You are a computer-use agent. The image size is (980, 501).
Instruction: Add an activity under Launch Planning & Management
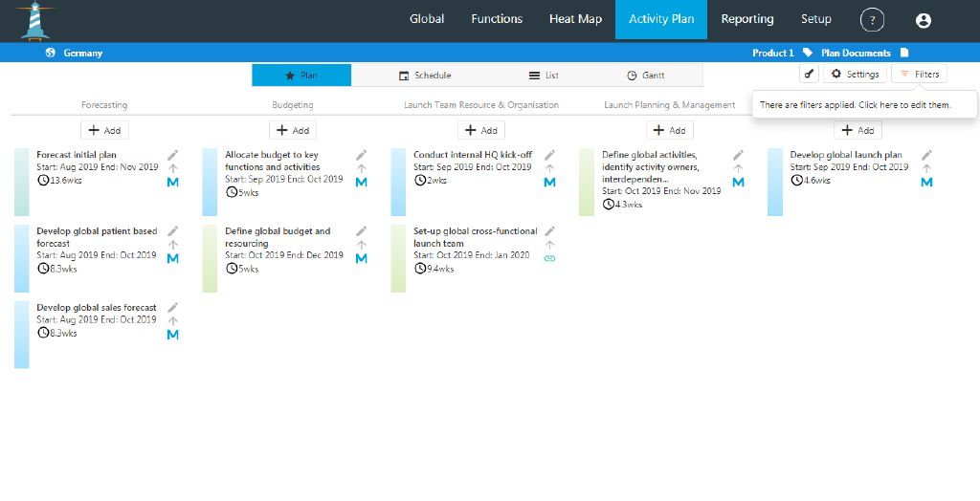[669, 130]
